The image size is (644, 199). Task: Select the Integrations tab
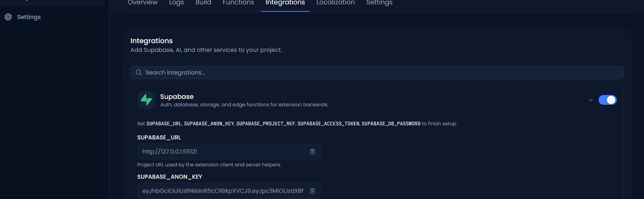tap(285, 3)
